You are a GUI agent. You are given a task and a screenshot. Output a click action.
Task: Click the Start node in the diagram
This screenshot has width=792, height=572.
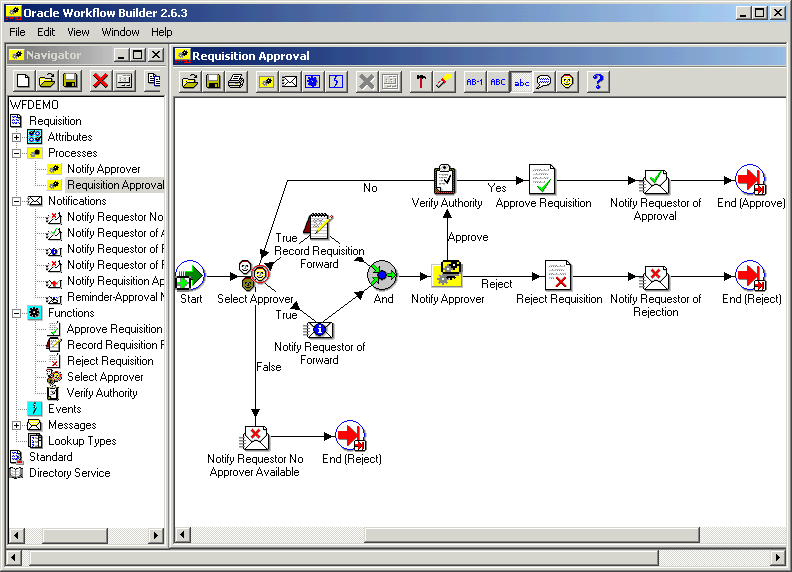(190, 274)
